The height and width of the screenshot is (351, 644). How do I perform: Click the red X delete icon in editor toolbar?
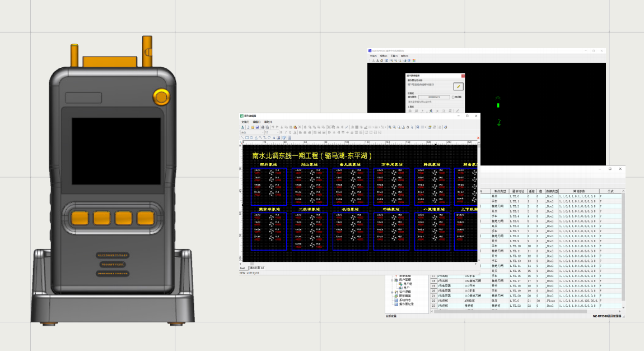[300, 127]
